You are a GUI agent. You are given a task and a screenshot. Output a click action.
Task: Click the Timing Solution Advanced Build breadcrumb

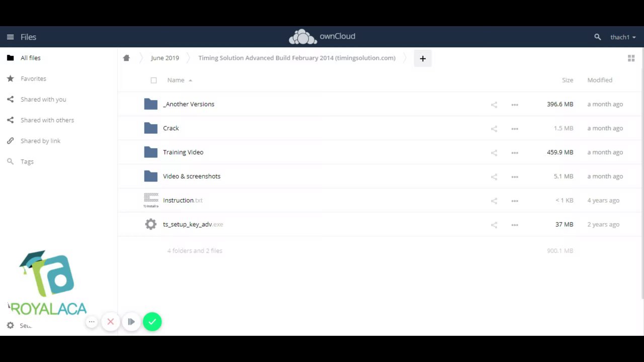click(x=297, y=58)
